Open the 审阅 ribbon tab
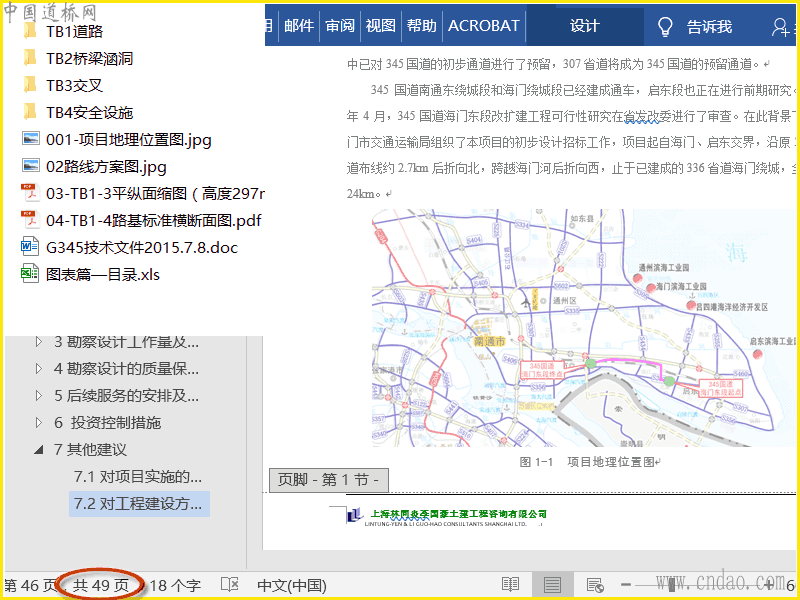The height and width of the screenshot is (600, 800). [x=340, y=26]
